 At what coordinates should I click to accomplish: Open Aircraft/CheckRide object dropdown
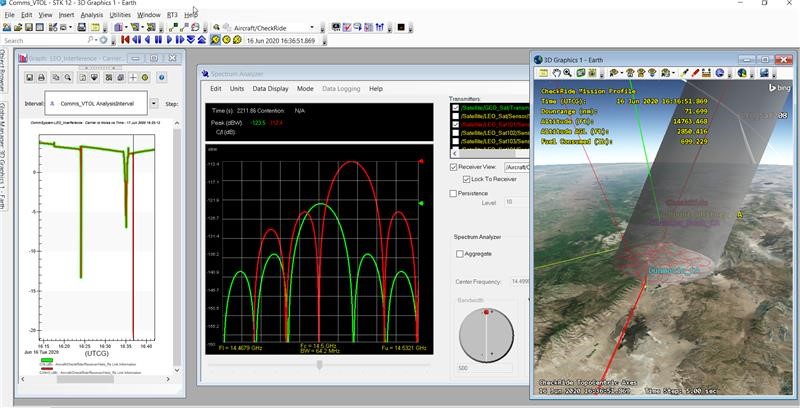pyautogui.click(x=312, y=28)
